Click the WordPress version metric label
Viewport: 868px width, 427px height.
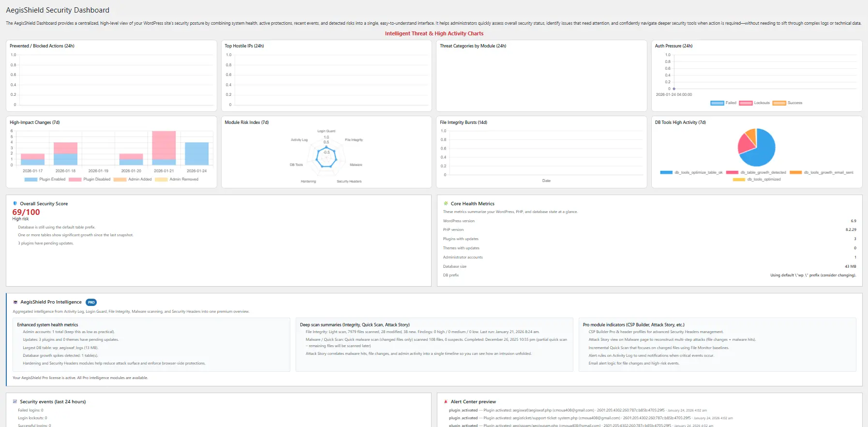(x=459, y=221)
